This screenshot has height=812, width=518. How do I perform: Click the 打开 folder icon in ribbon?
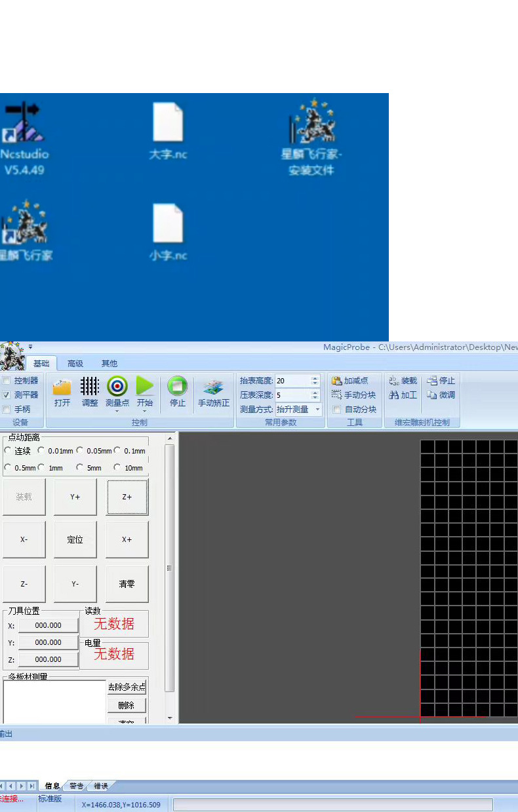[62, 386]
